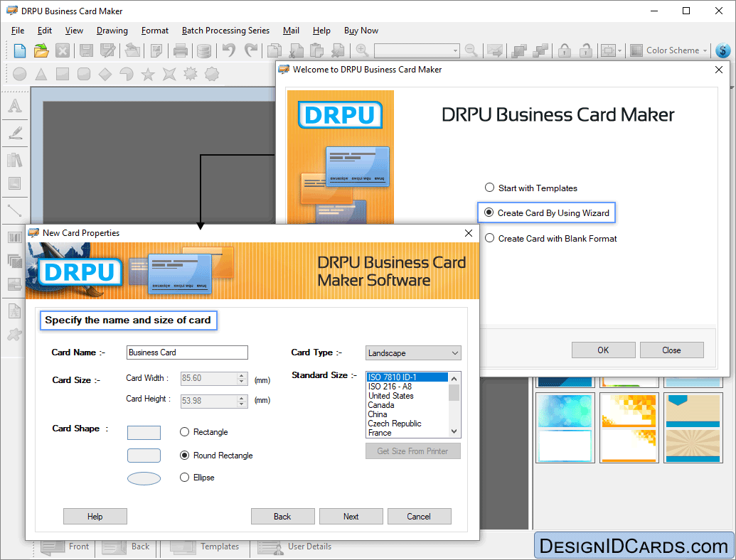The height and width of the screenshot is (560, 736).
Task: Select the beige sunburst template thumbnail
Action: click(693, 427)
